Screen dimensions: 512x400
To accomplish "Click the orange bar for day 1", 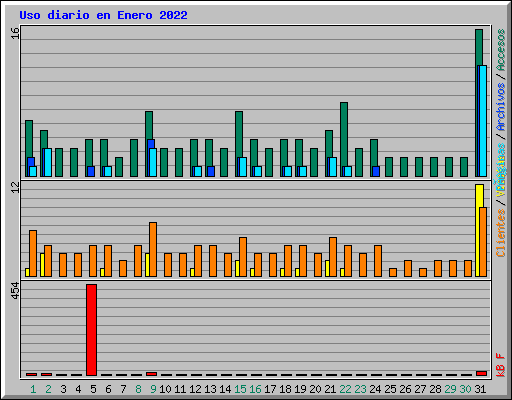I will pos(33,253).
